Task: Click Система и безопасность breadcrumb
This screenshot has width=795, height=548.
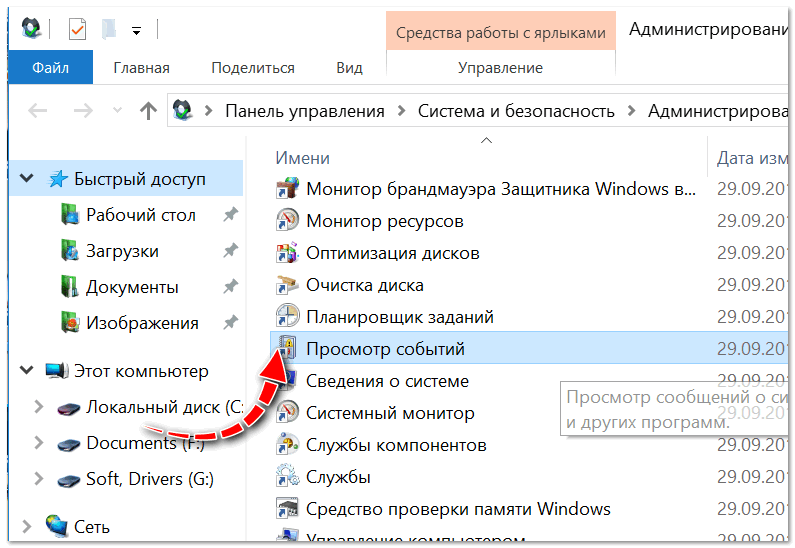Action: [516, 111]
